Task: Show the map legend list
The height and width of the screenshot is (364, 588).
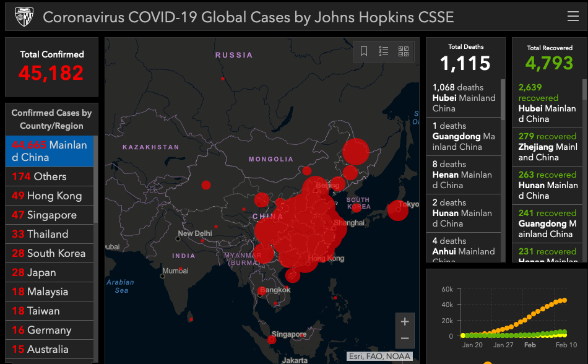Action: point(384,51)
